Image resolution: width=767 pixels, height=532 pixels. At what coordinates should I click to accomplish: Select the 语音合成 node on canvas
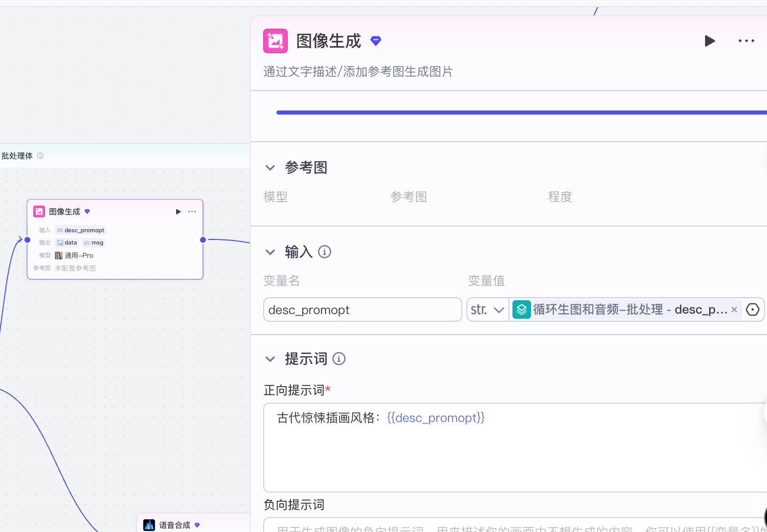(174, 525)
